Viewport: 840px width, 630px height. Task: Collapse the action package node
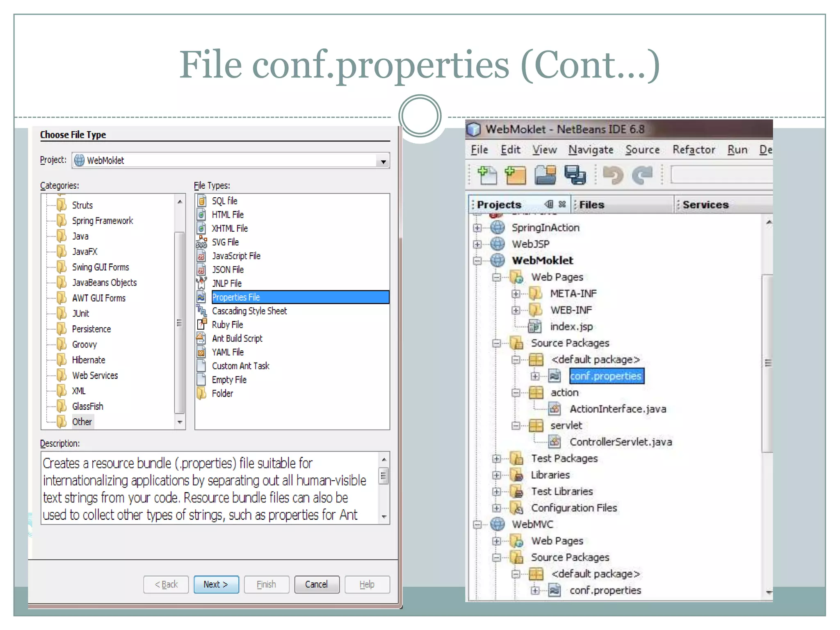(516, 393)
